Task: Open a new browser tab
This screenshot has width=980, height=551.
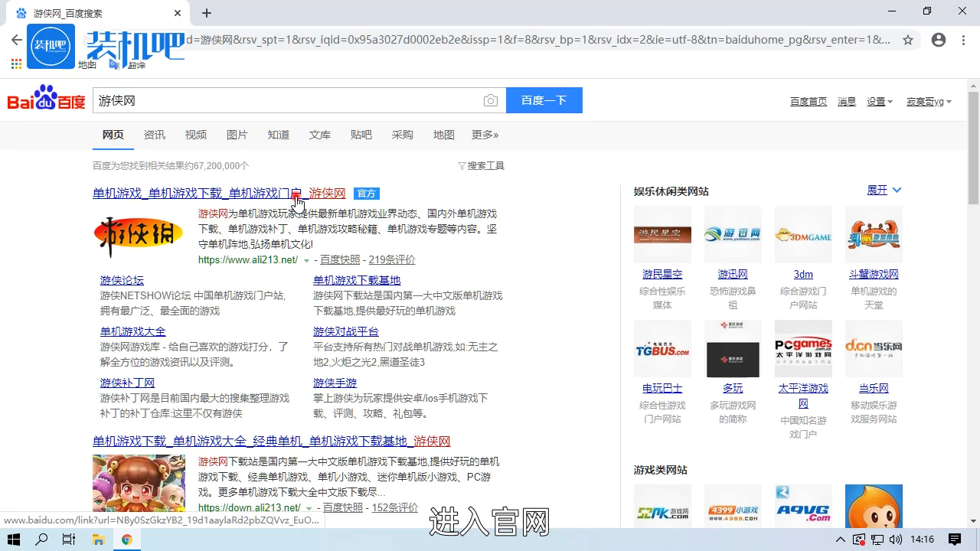Action: [207, 13]
